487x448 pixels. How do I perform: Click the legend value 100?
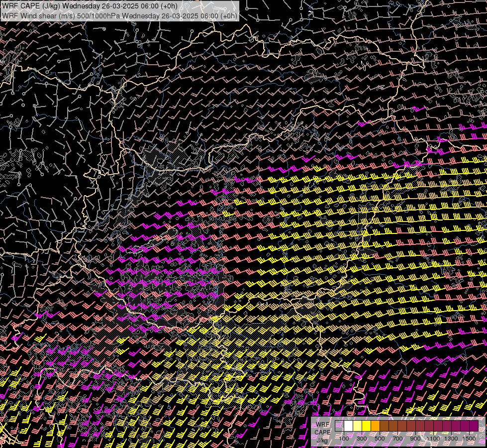click(344, 439)
